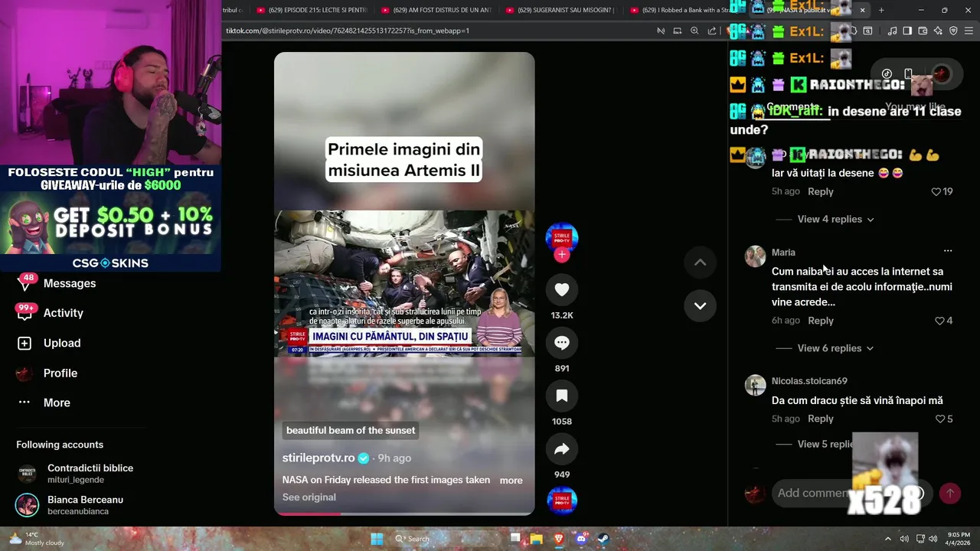Open Activity in the TikTok sidebar
Viewport: 980px width, 551px height.
(x=51, y=313)
